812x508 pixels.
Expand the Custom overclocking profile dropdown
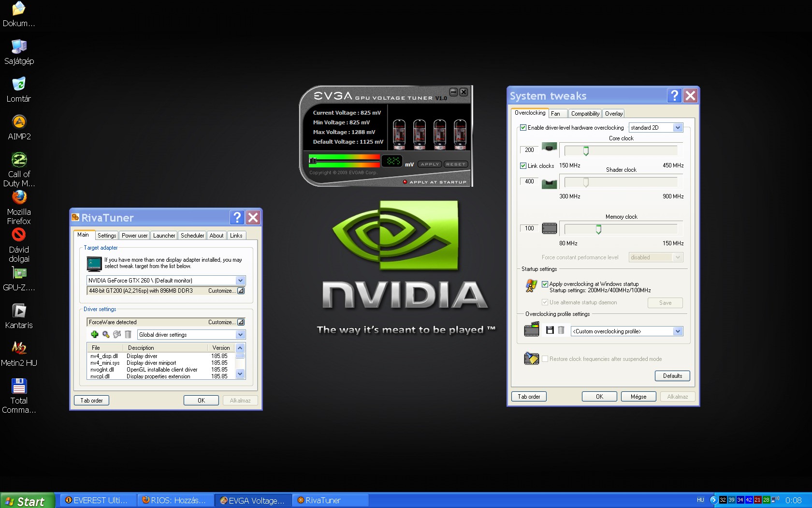pyautogui.click(x=678, y=331)
